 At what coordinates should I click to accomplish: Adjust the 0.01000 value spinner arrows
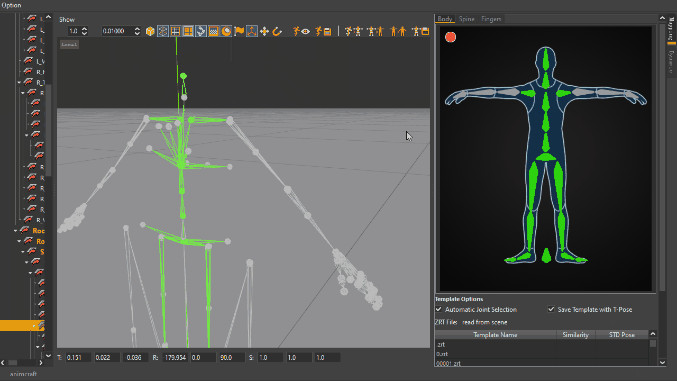(137, 31)
